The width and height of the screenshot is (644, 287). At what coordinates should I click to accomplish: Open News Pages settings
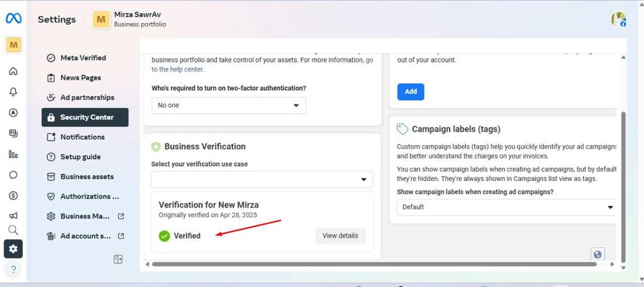point(85,77)
